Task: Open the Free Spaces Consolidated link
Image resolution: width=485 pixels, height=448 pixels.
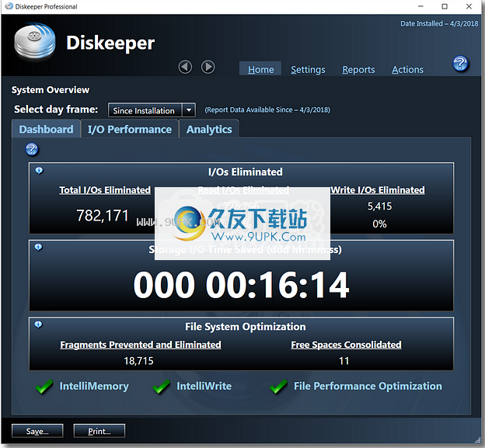Action: coord(346,345)
